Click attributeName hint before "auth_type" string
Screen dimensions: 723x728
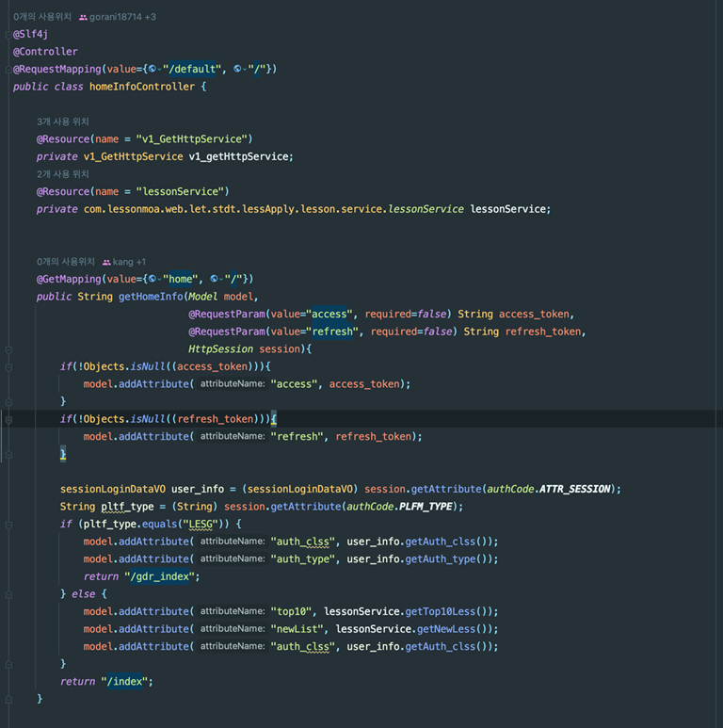click(233, 558)
